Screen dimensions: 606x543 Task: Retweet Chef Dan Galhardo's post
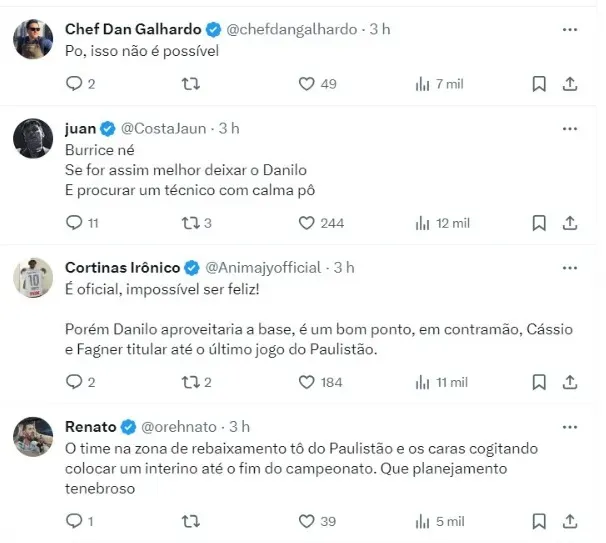(192, 84)
